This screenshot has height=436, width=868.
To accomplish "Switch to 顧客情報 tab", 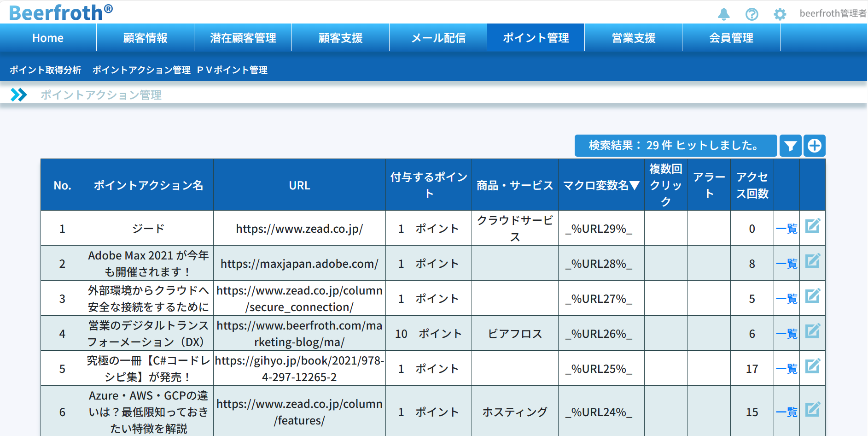I will [145, 38].
